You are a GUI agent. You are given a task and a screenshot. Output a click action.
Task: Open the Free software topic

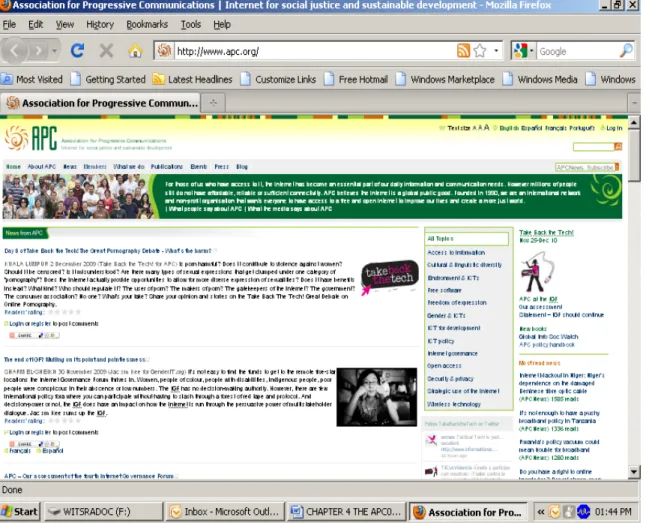click(x=444, y=290)
